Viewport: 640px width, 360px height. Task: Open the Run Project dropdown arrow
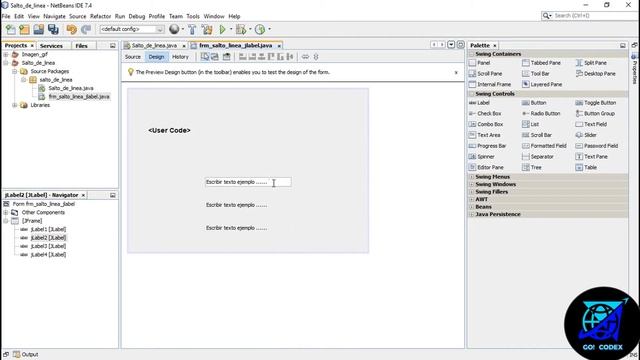(231, 29)
